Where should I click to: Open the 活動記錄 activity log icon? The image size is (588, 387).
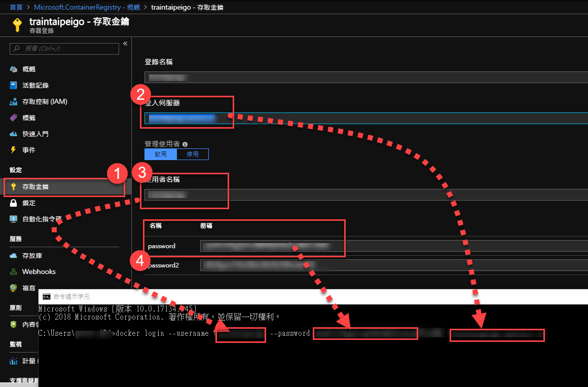click(14, 86)
